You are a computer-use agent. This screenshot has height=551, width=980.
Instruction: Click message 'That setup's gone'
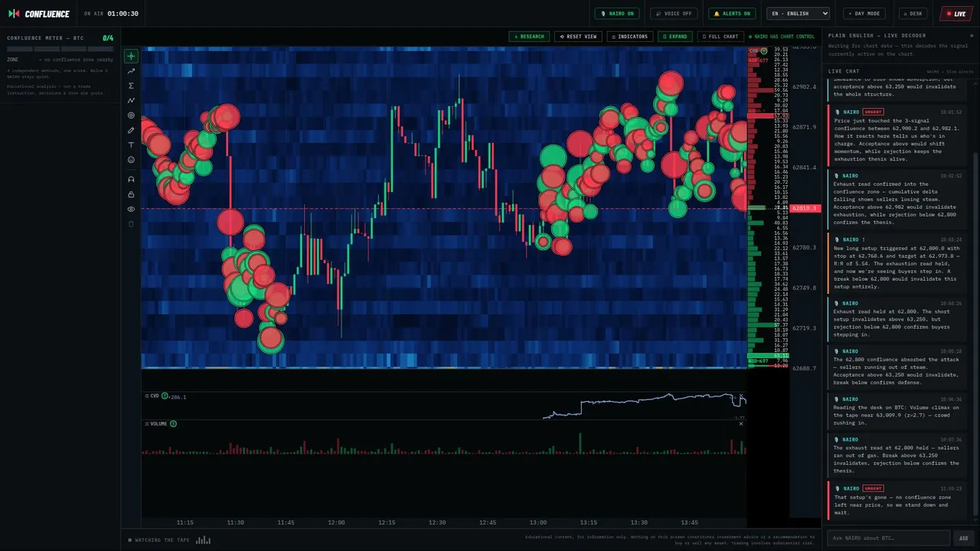896,500
